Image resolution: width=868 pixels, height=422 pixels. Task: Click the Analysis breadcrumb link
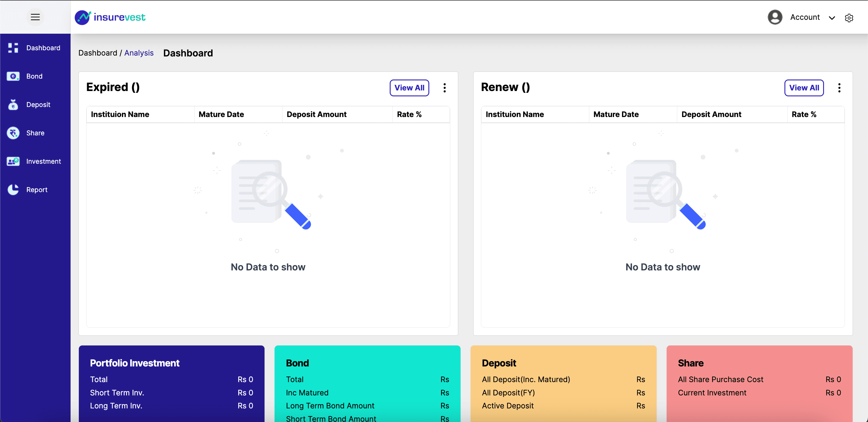139,53
